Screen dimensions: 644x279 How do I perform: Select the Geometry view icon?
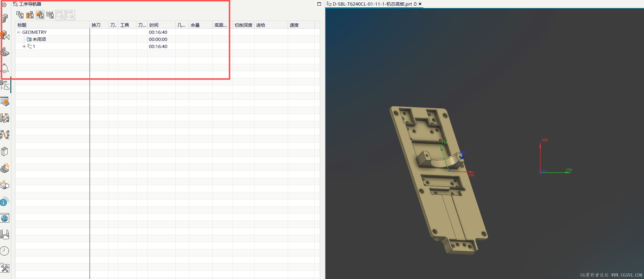click(40, 15)
